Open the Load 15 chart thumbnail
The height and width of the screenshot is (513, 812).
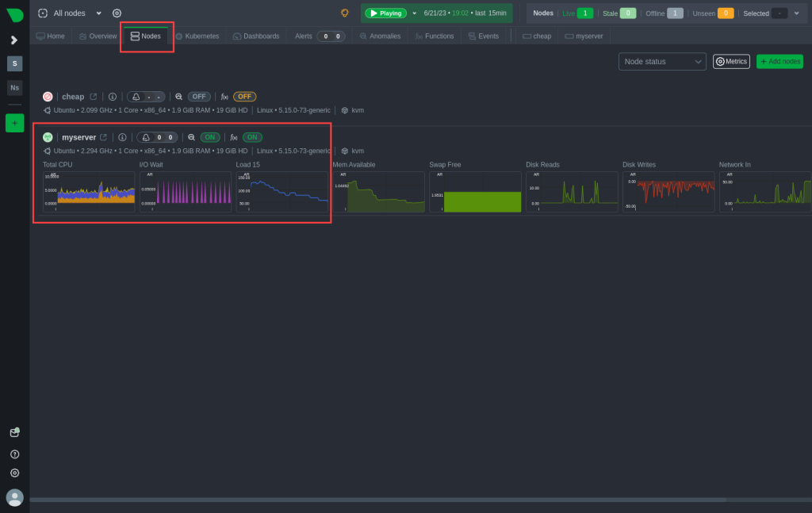pos(282,192)
